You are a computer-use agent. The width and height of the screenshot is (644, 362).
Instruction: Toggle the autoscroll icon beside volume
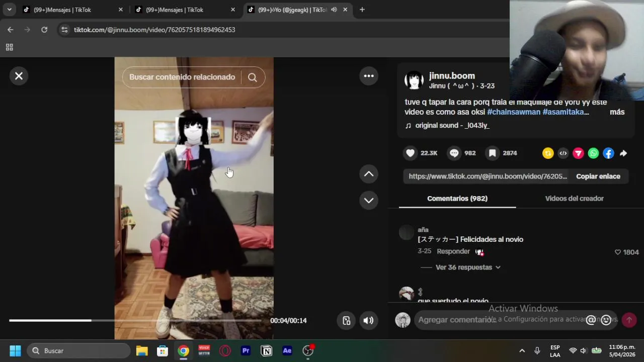(347, 321)
